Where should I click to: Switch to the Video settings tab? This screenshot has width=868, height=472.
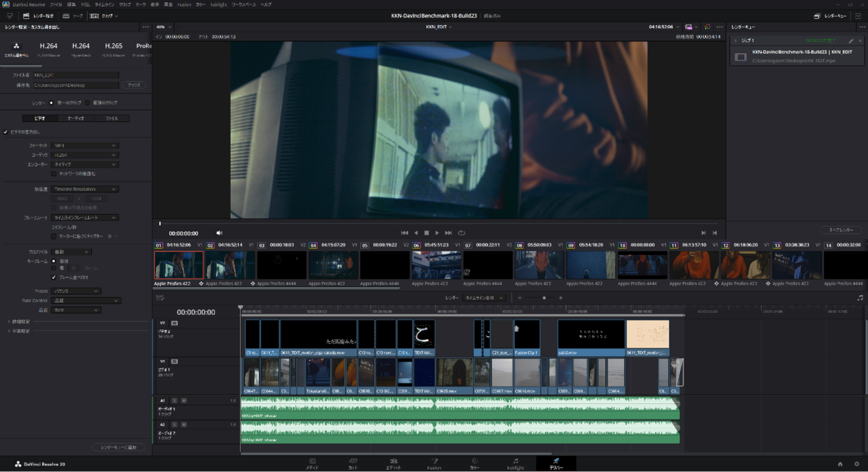(41, 118)
